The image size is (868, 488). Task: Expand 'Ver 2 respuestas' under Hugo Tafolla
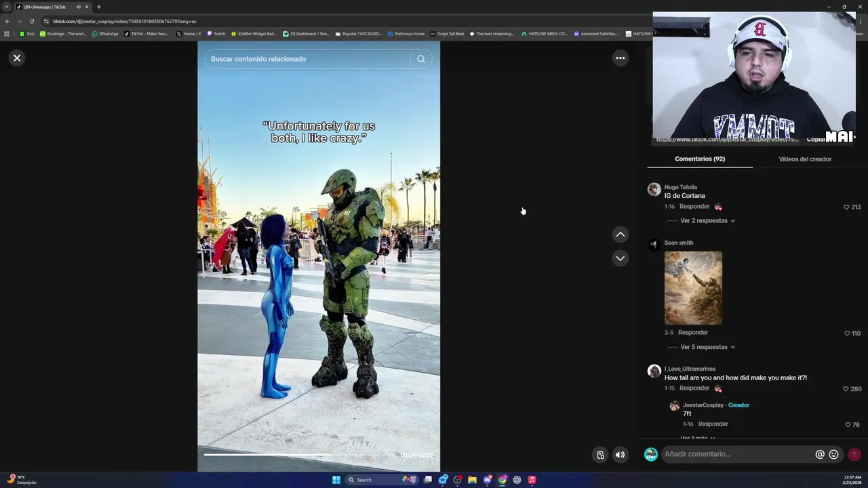tap(707, 221)
